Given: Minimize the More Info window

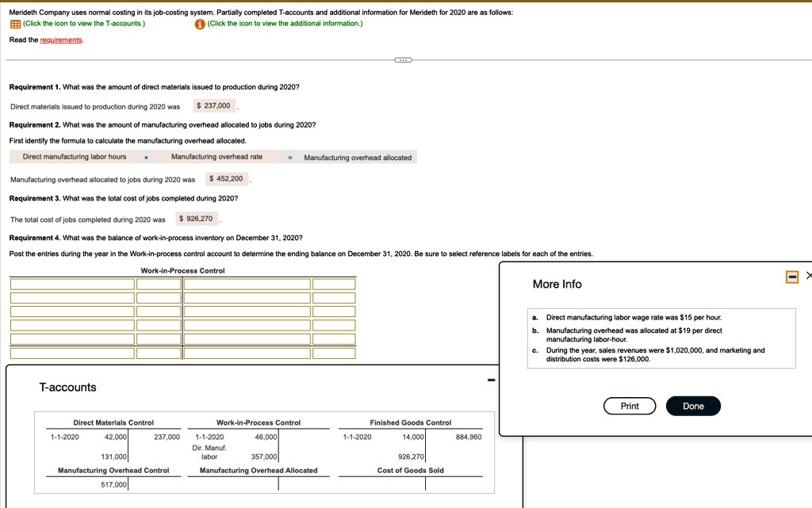Looking at the screenshot, I should pos(791,276).
